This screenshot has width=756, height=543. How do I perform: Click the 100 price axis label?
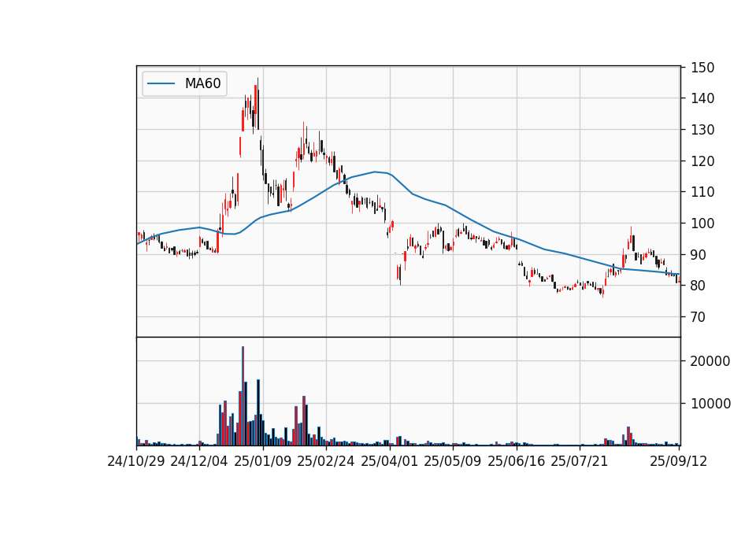(x=702, y=223)
